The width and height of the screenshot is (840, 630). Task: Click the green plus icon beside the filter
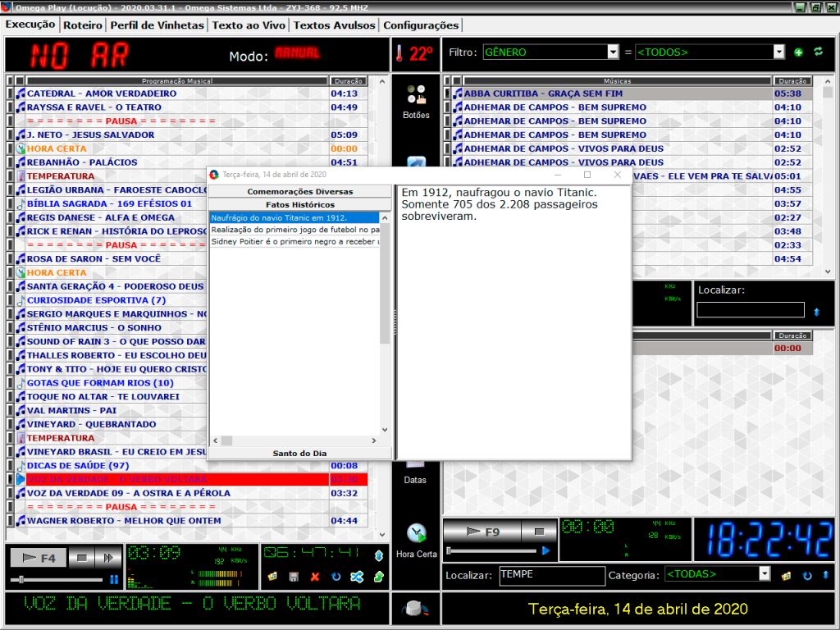(799, 52)
